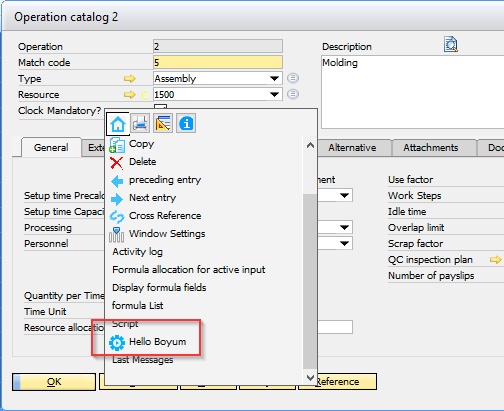The width and height of the screenshot is (504, 411).
Task: Click the context menu scrollbar thumb
Action: click(310, 281)
